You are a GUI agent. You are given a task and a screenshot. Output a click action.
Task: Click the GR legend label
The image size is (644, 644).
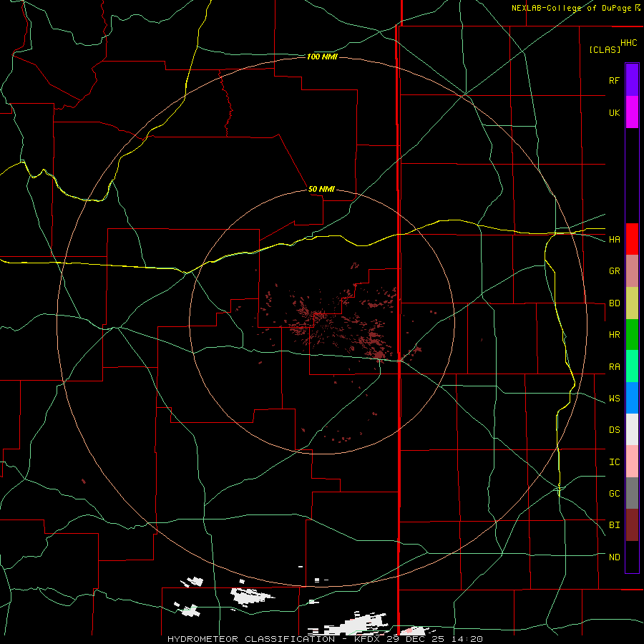pos(614,271)
